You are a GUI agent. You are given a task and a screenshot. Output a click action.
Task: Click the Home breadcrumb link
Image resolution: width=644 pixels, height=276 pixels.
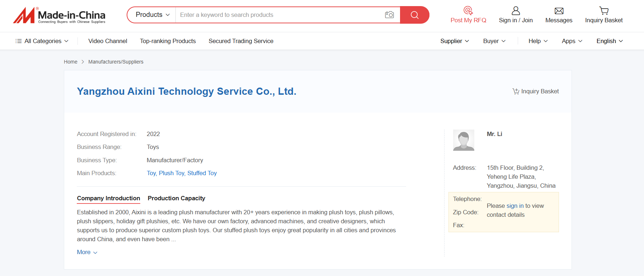(71, 62)
